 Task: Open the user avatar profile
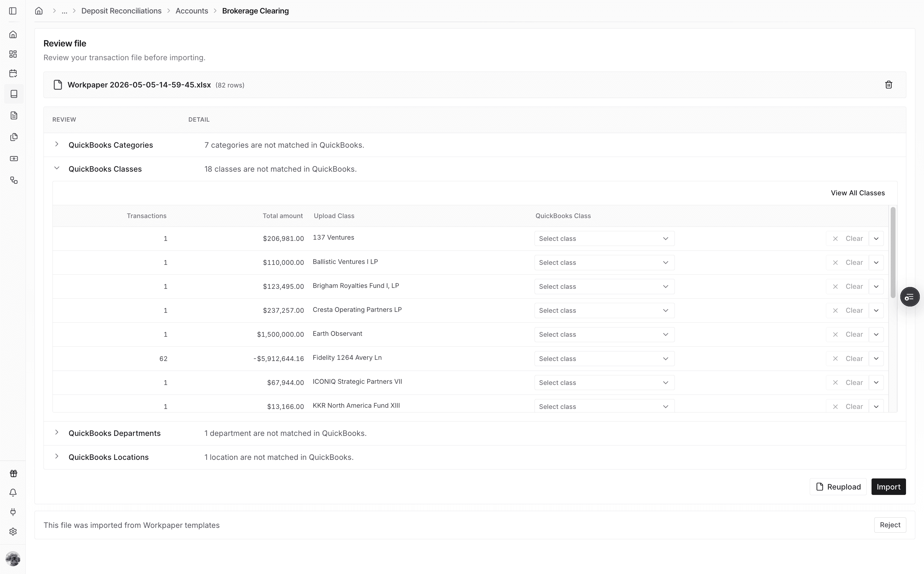pos(13,559)
